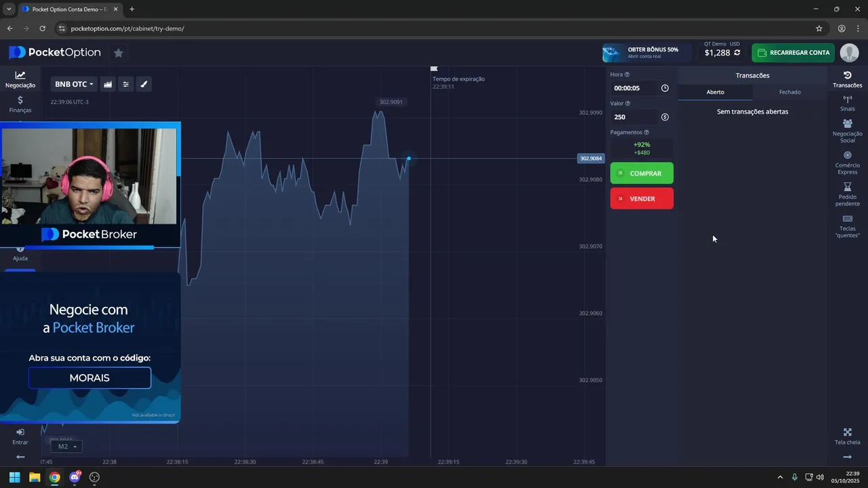Open Negociação Social panel
This screenshot has height=488, width=868.
pyautogui.click(x=848, y=131)
